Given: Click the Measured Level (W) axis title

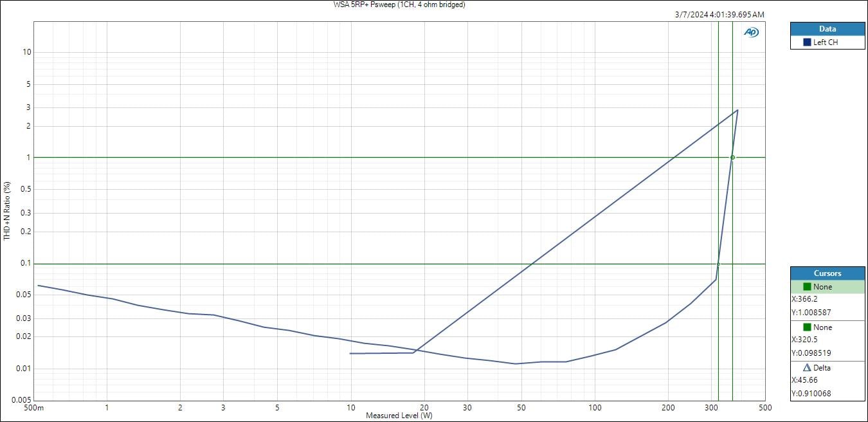Looking at the screenshot, I should click(x=399, y=416).
